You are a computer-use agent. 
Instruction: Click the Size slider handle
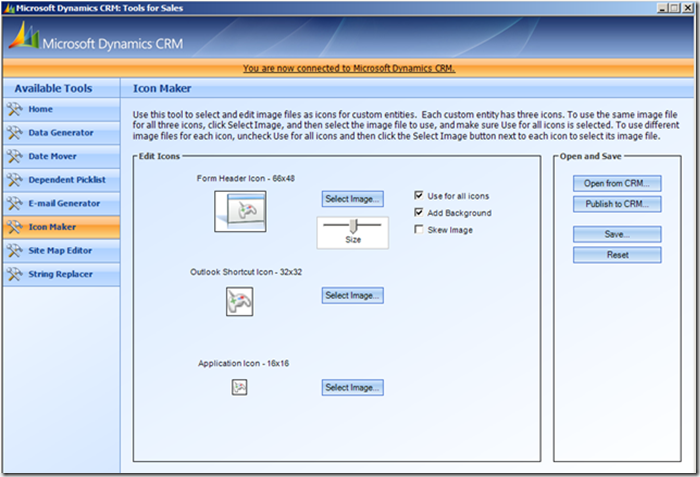point(353,226)
